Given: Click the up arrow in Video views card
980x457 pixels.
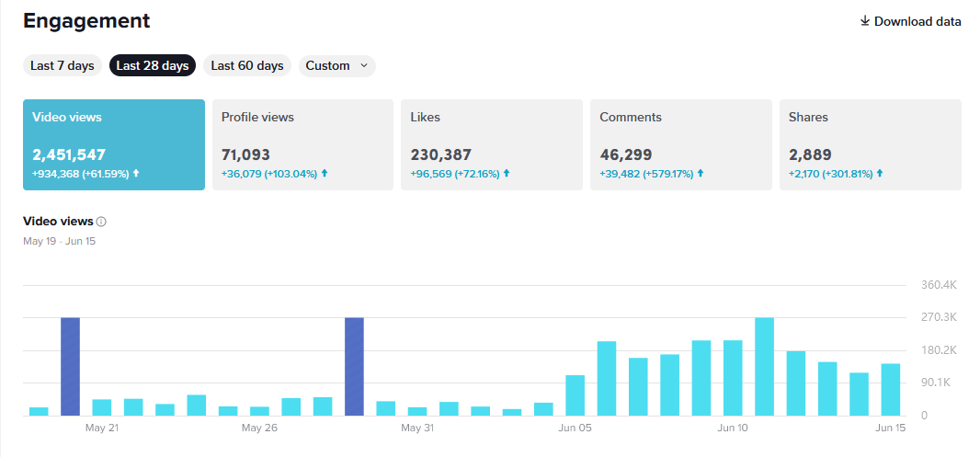Looking at the screenshot, I should [136, 173].
